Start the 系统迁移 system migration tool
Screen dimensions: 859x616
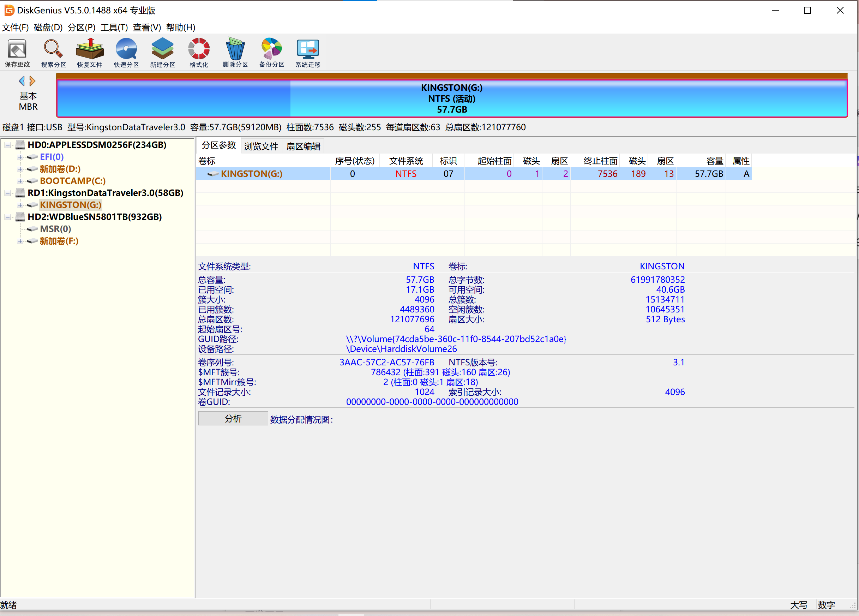point(308,49)
